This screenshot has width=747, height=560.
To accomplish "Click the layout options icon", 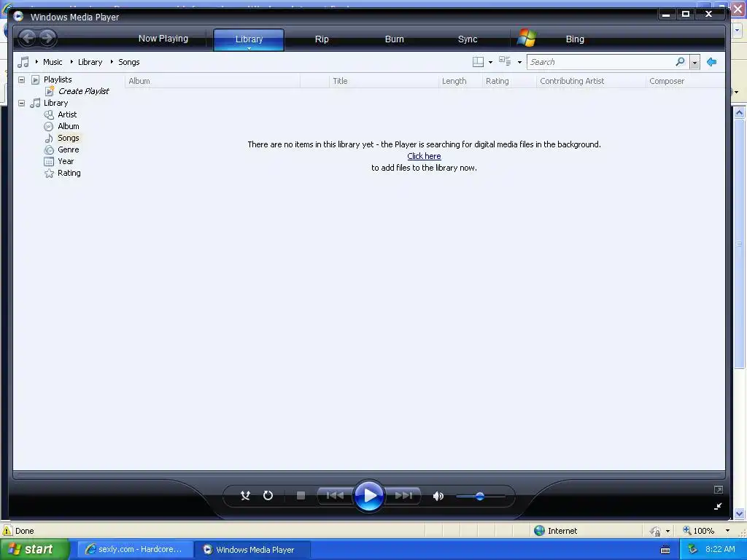I will (478, 62).
